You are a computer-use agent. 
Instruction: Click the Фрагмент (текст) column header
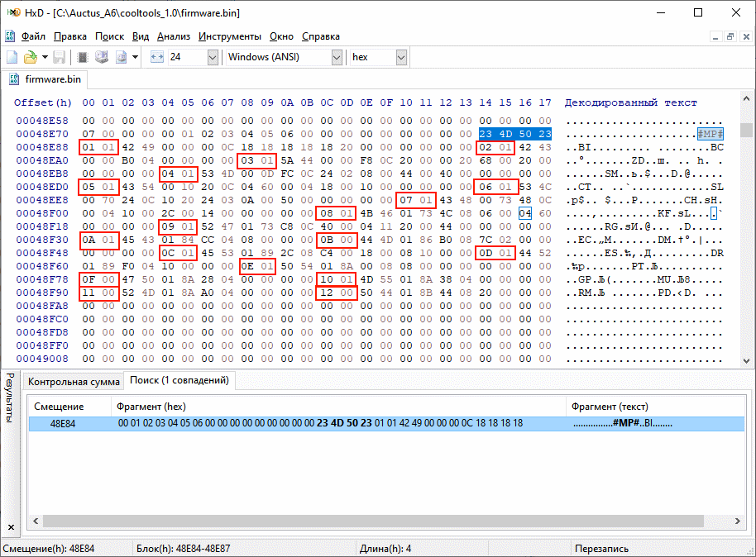point(656,407)
